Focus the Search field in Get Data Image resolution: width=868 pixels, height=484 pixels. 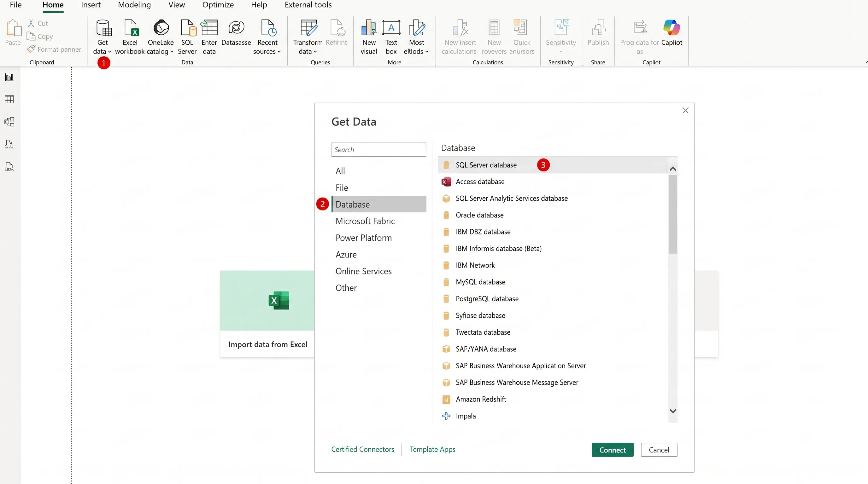[x=379, y=149]
